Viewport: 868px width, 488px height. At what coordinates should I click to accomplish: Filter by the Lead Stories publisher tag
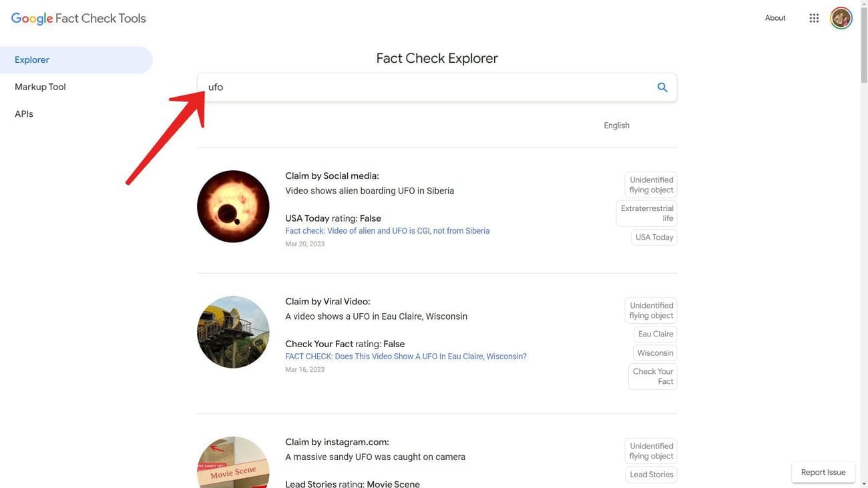651,473
